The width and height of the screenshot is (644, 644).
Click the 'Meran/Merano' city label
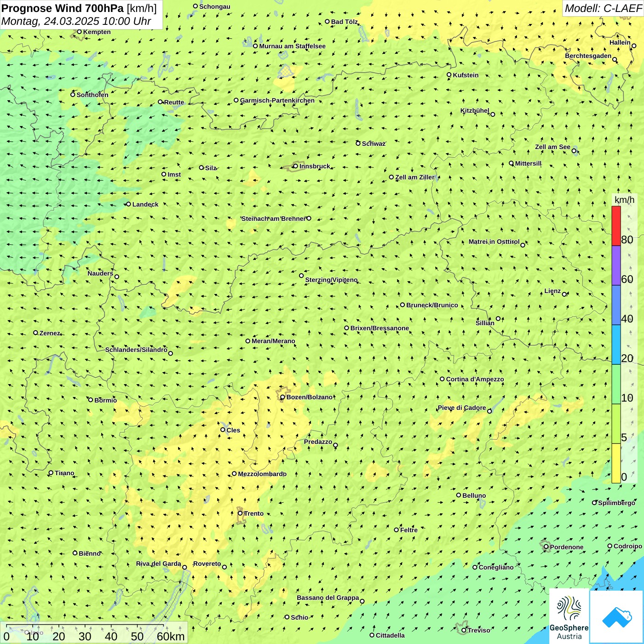(273, 341)
